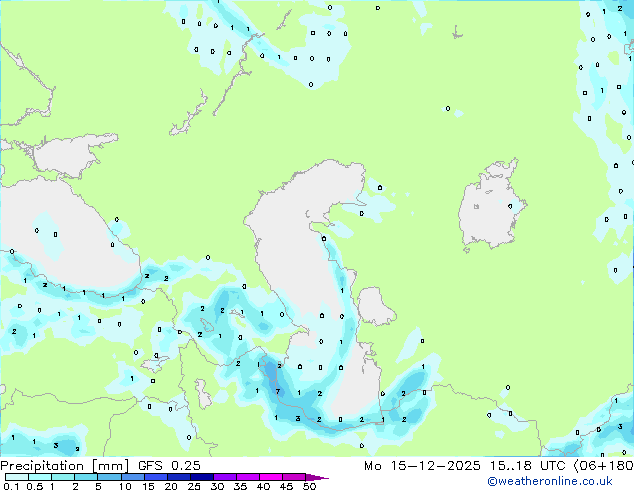Click legend label '0.5'
This screenshot has height=490, width=634.
pos(35,486)
